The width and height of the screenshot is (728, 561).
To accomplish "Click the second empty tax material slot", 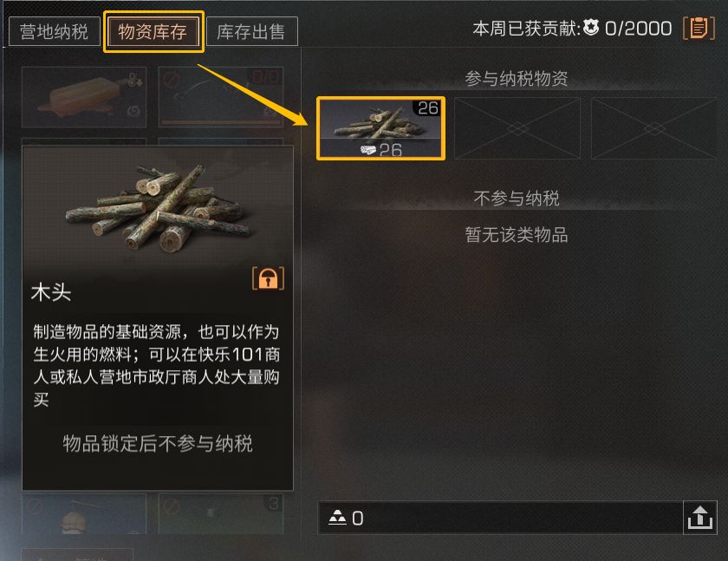I will point(517,128).
